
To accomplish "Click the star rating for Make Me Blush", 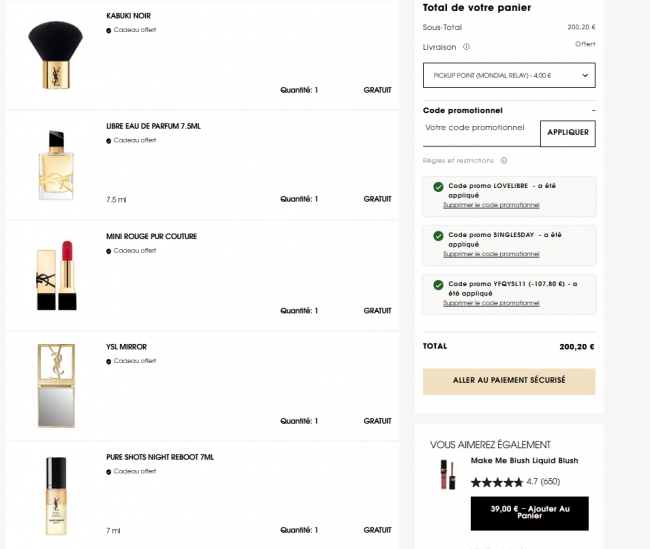I will click(x=496, y=482).
